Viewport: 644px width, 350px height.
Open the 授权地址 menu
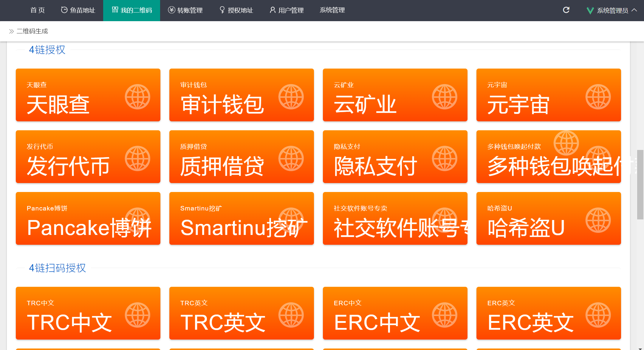[236, 10]
